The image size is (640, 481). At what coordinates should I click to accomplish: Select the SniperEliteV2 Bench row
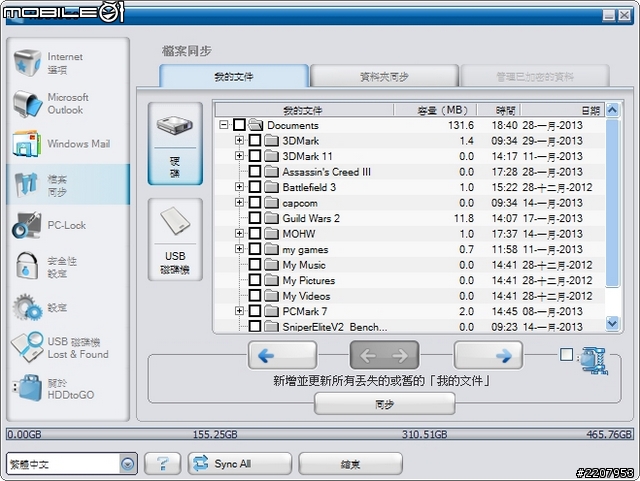[409, 327]
